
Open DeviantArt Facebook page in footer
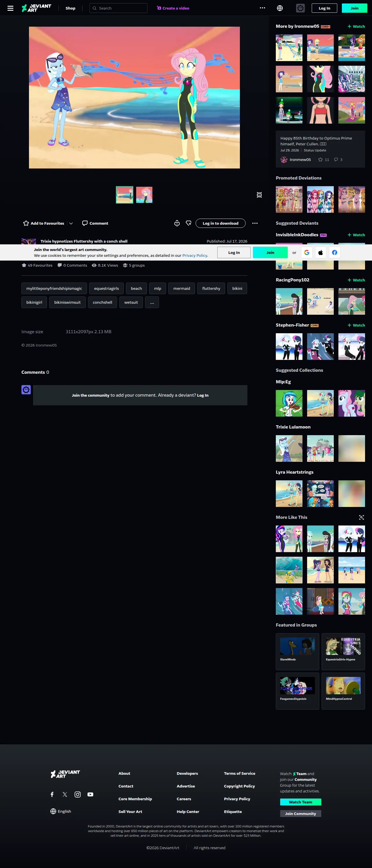52,794
